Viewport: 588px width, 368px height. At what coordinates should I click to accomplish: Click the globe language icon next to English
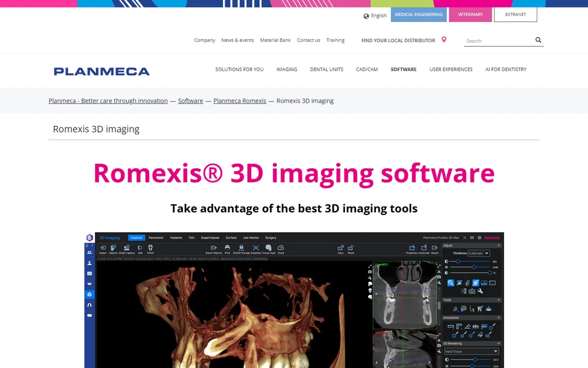366,16
